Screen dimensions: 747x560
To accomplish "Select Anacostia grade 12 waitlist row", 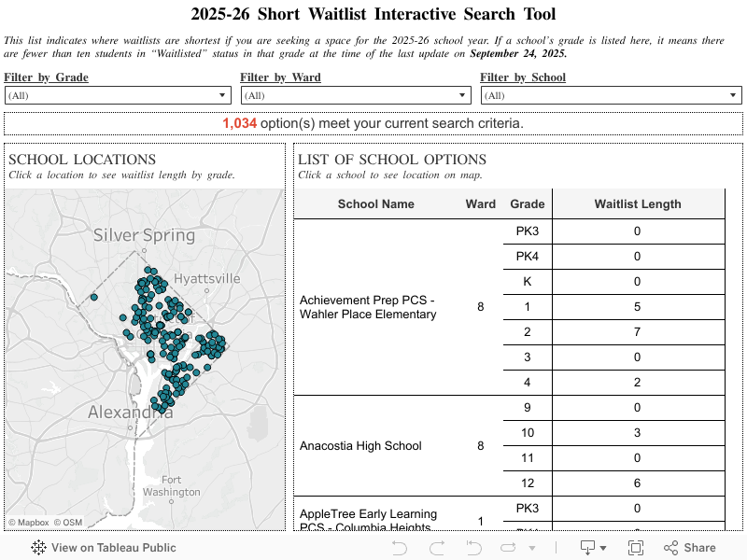I will (x=638, y=483).
